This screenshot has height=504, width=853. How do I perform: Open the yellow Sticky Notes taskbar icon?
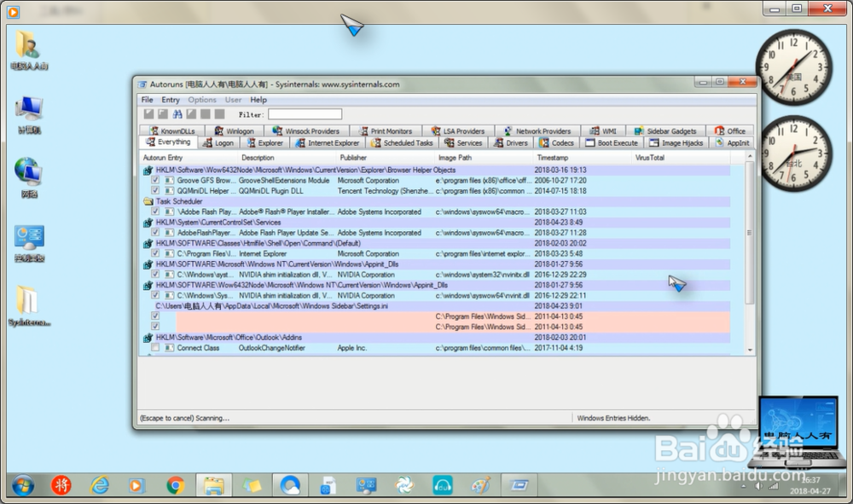[252, 485]
